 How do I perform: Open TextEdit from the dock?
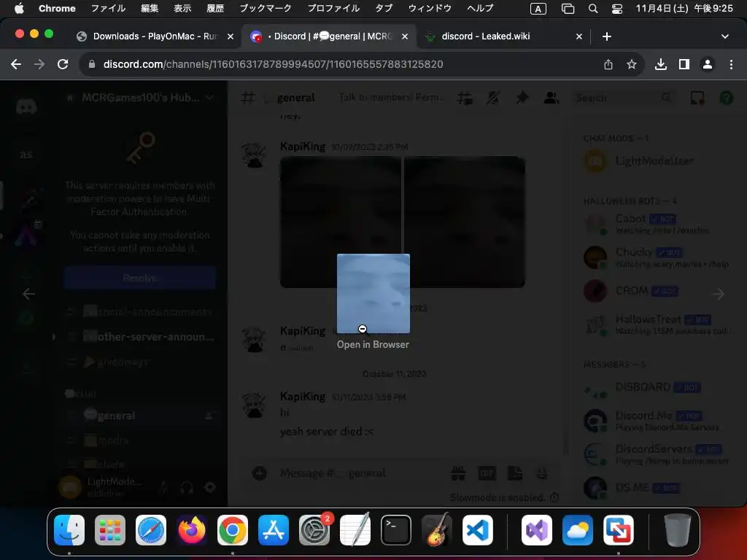click(355, 530)
